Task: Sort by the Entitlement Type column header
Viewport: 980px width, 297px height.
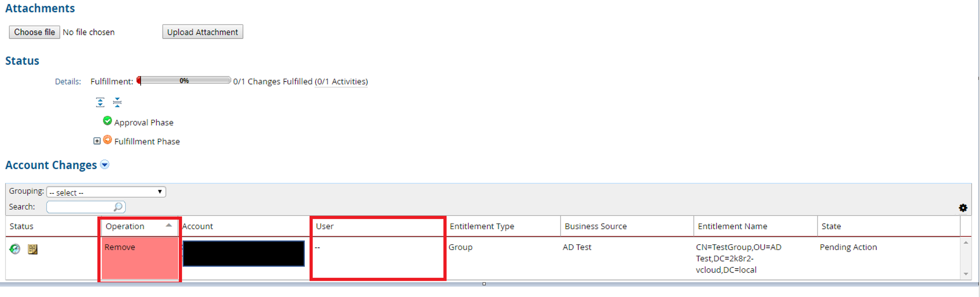Action: pyautogui.click(x=482, y=226)
